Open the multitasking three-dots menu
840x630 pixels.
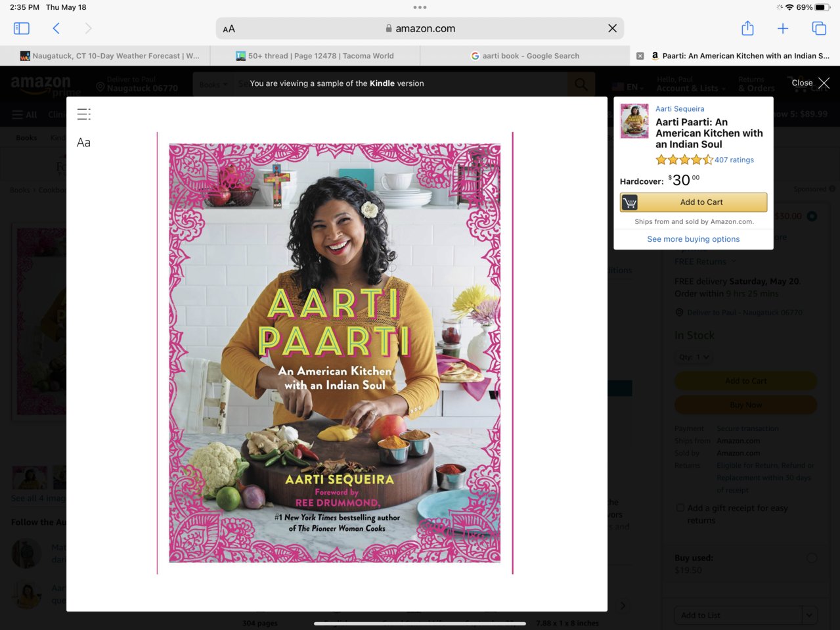coord(420,7)
